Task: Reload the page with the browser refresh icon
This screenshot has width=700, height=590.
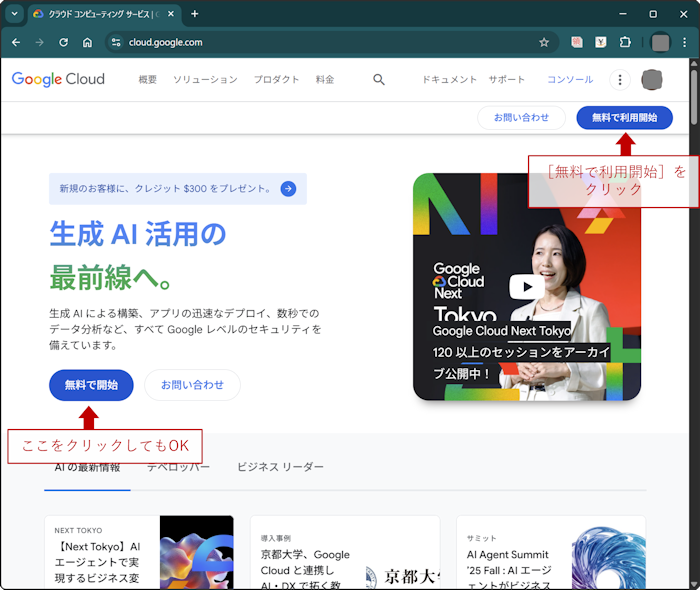Action: tap(63, 43)
